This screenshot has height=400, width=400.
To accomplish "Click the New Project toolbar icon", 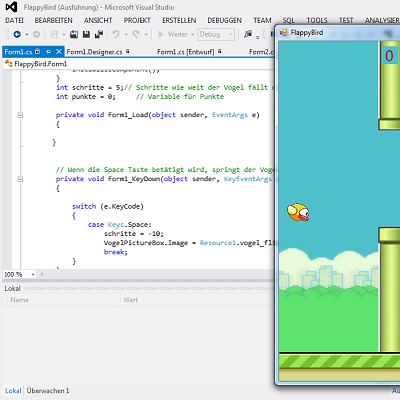I will [54, 34].
